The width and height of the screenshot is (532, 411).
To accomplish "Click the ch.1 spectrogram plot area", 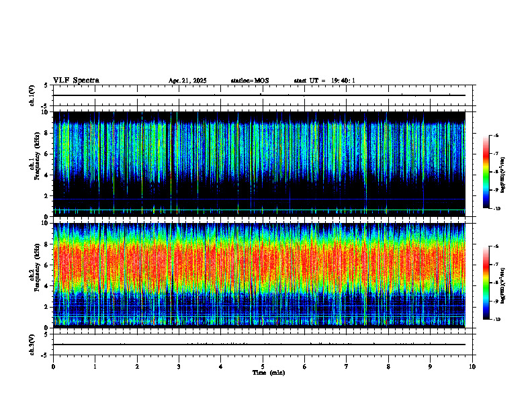I will (x=259, y=164).
